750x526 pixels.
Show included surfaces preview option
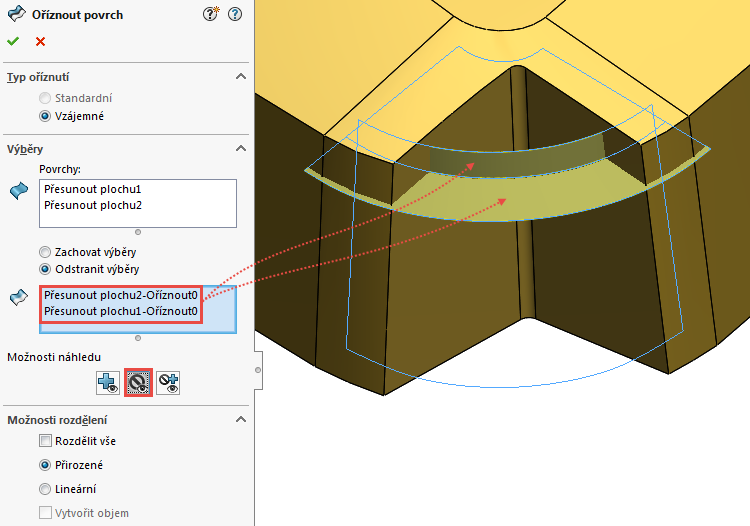coord(108,383)
